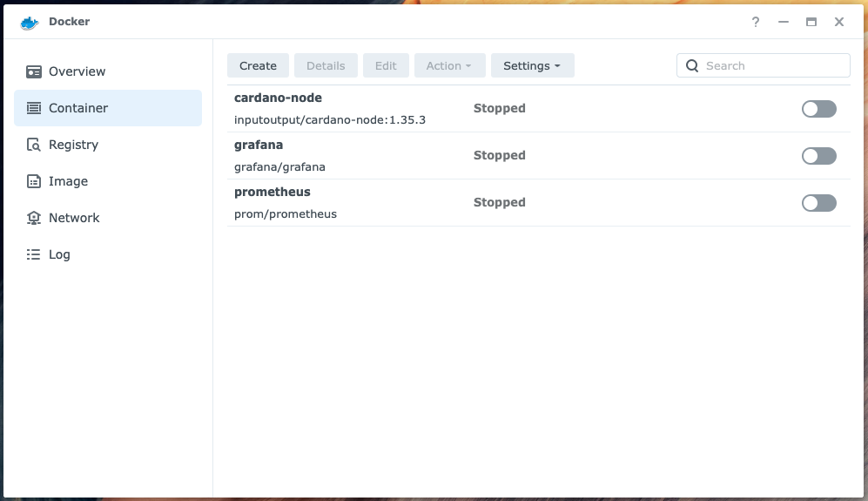Click image name grafana/grafana
The height and width of the screenshot is (501, 868).
[x=279, y=166]
